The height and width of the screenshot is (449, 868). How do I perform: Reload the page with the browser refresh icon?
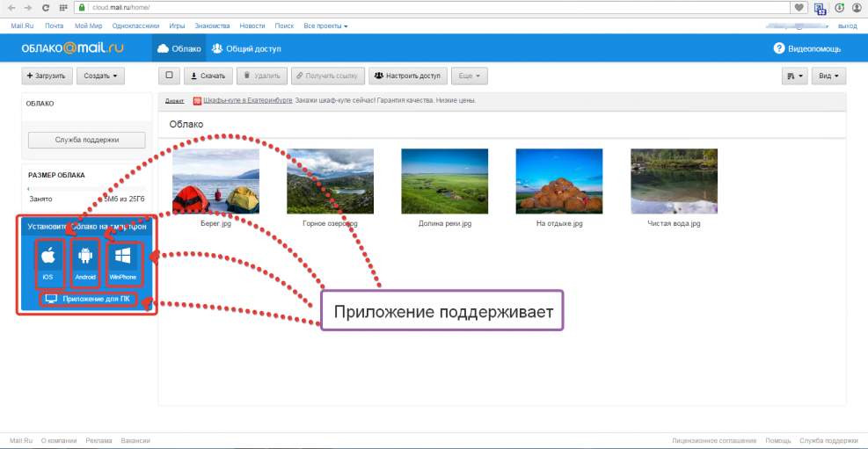[x=45, y=7]
